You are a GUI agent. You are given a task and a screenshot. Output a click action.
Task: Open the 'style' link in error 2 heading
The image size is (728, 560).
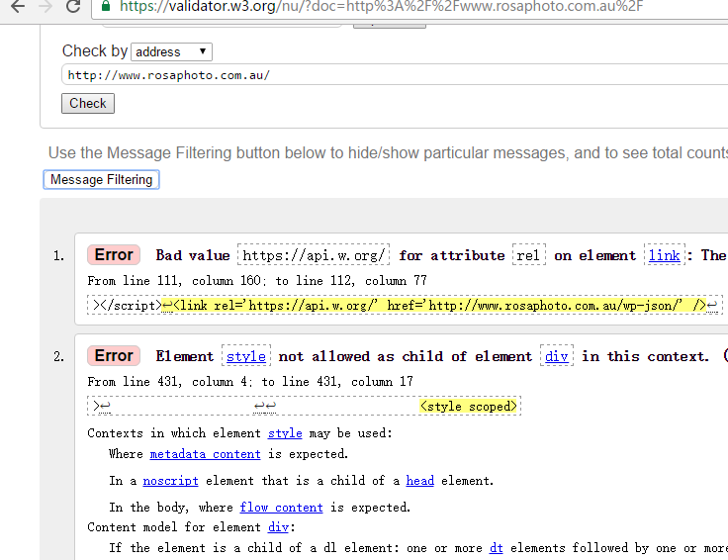246,356
